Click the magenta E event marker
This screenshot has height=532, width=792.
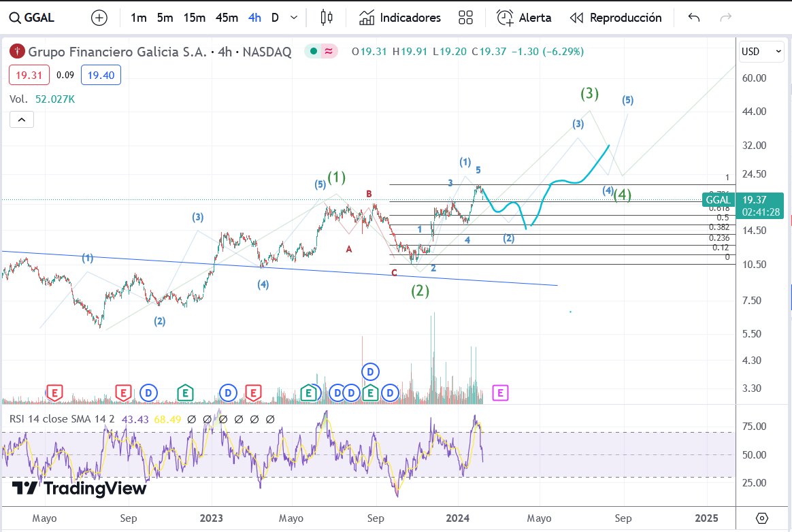[x=500, y=393]
